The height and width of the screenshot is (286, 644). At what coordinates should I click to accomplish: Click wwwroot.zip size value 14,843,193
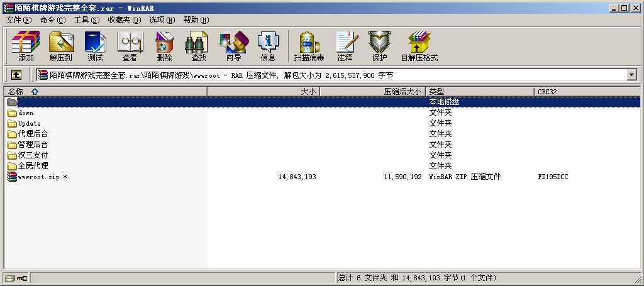pos(297,177)
